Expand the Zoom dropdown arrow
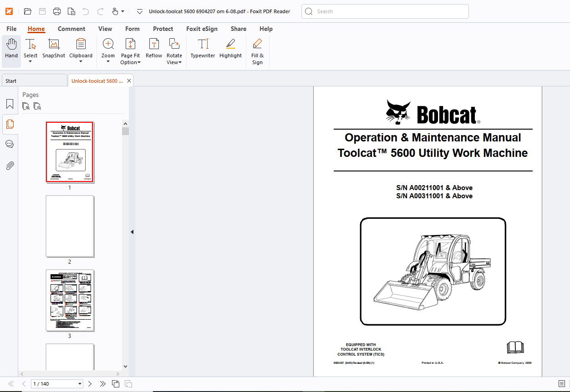This screenshot has height=392, width=570. coord(108,62)
